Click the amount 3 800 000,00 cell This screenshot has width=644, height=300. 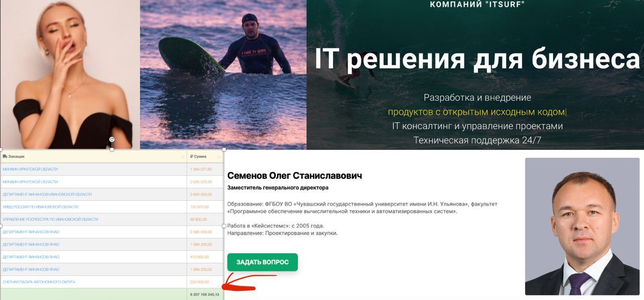tap(201, 194)
